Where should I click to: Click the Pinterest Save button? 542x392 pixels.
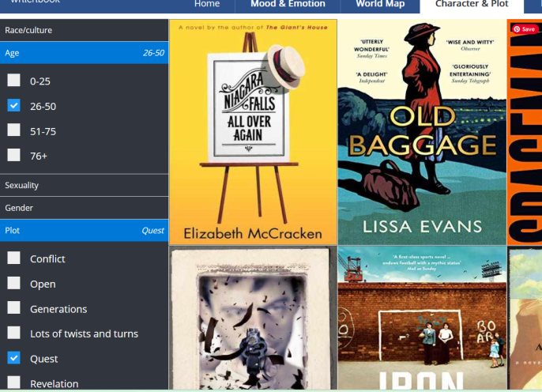(525, 29)
